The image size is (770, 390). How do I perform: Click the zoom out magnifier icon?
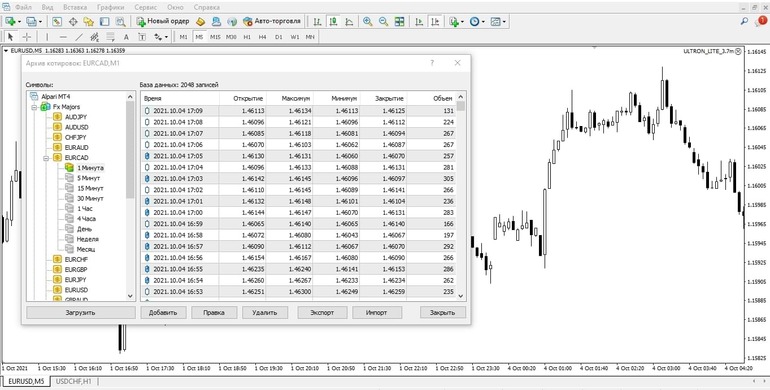(x=383, y=22)
